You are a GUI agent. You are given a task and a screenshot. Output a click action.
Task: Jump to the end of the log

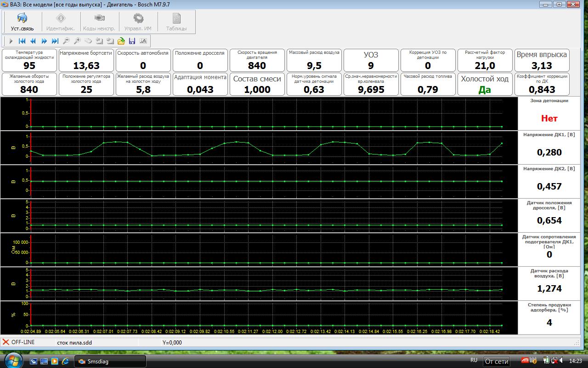55,41
